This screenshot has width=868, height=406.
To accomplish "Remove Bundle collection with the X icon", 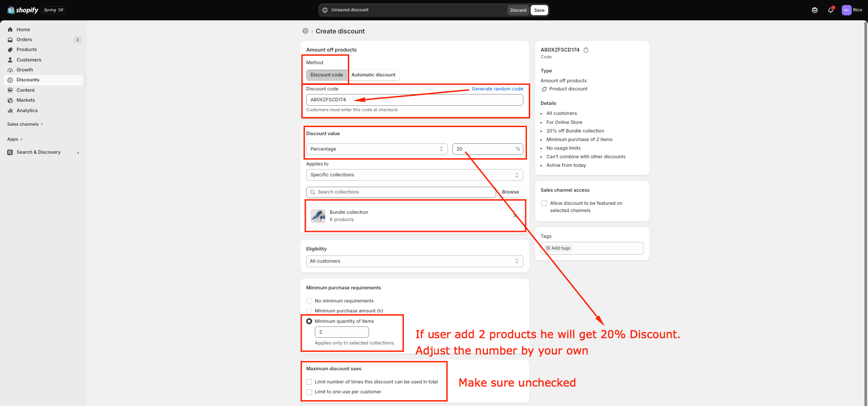I will point(515,216).
